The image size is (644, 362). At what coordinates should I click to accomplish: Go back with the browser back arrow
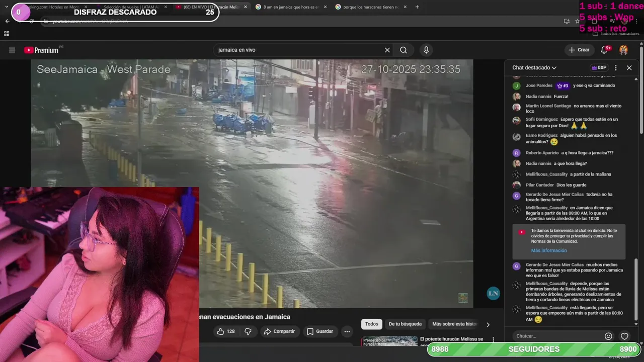tap(7, 21)
